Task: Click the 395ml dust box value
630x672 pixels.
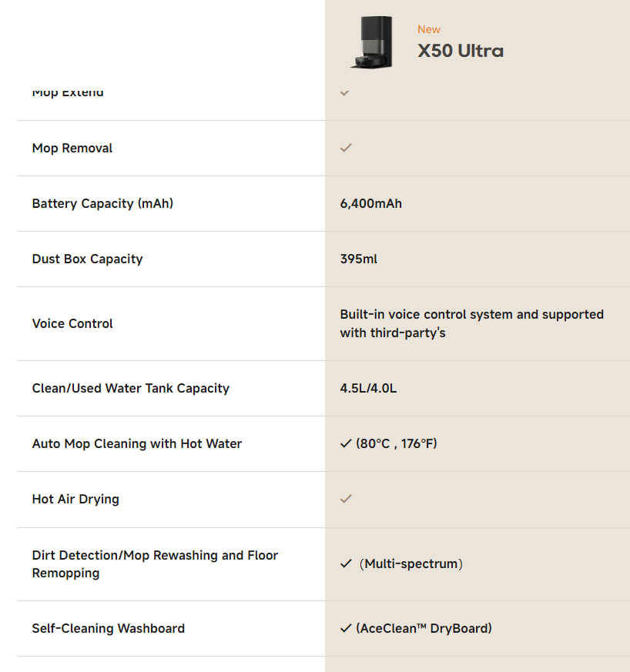Action: [x=358, y=259]
